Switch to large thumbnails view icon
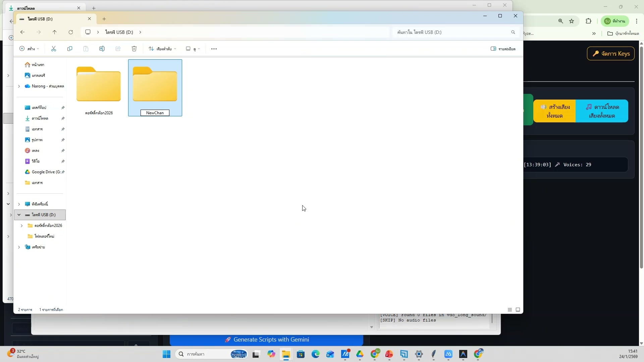644x362 pixels. coord(518,310)
